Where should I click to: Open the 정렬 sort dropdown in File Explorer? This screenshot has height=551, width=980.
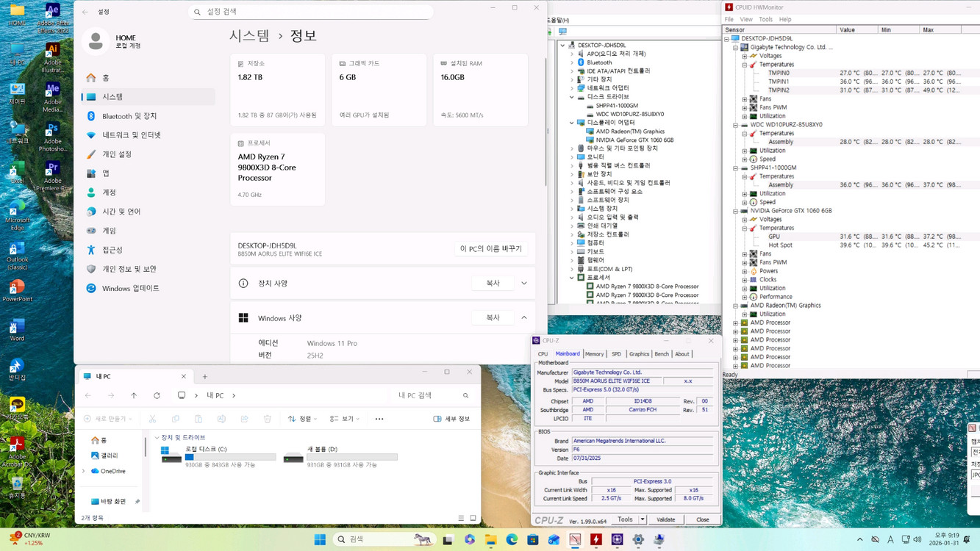[304, 419]
